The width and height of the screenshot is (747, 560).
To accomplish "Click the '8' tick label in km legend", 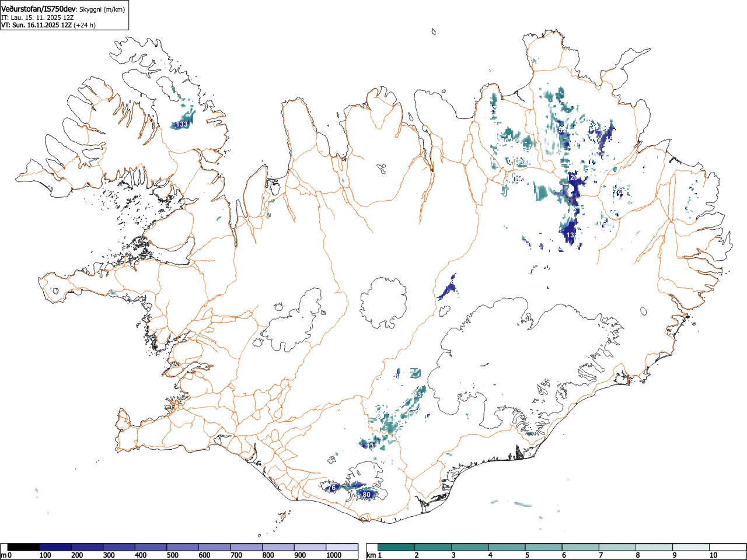I will pos(637,555).
